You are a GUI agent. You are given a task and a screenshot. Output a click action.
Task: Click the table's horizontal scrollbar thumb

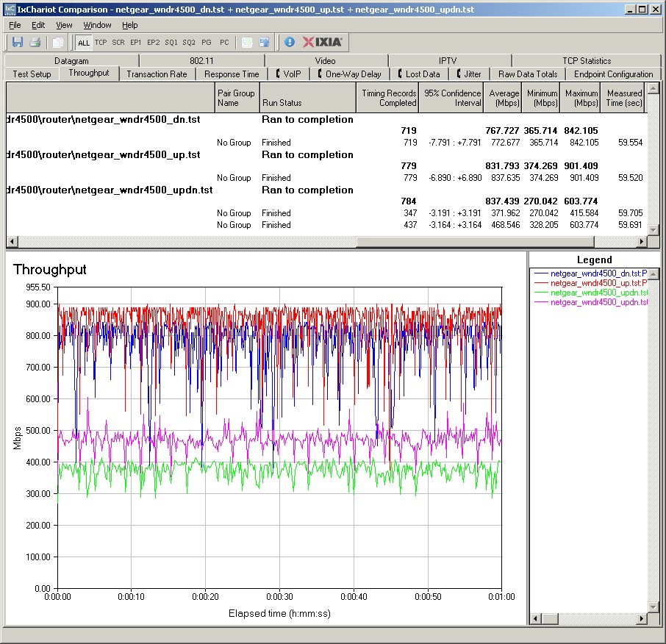[x=475, y=241]
